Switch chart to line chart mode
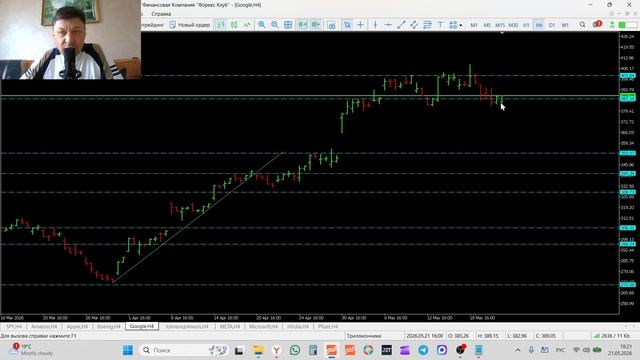640x360 pixels. (x=247, y=25)
